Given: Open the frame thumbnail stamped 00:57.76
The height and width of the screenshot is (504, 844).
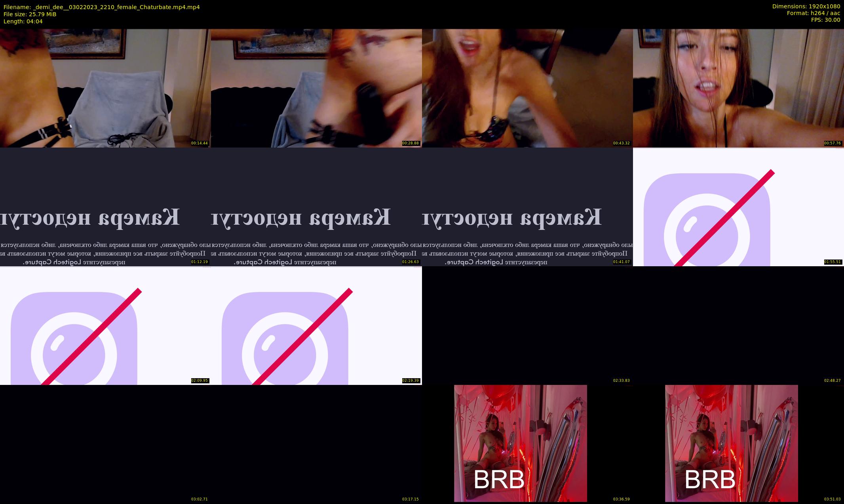Looking at the screenshot, I should click(x=738, y=88).
